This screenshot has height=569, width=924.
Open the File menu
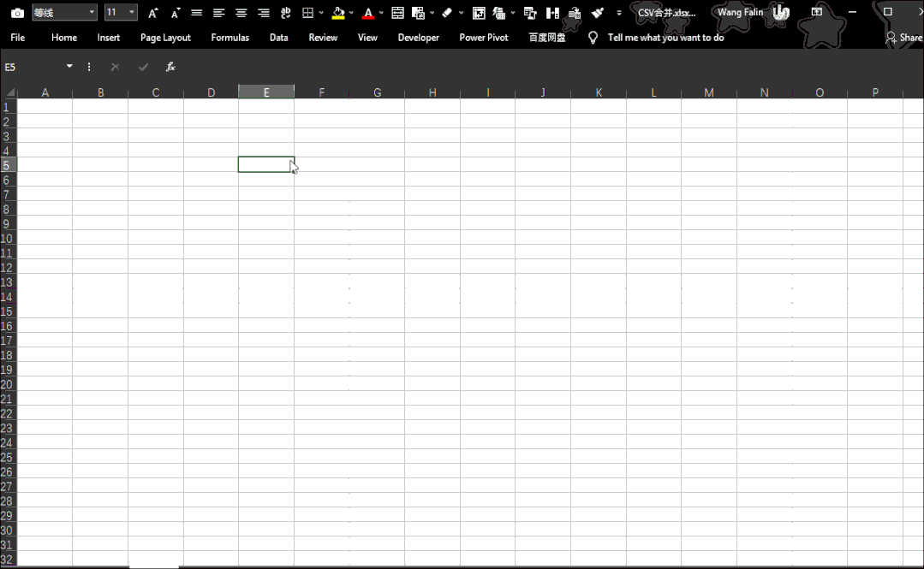(x=18, y=38)
